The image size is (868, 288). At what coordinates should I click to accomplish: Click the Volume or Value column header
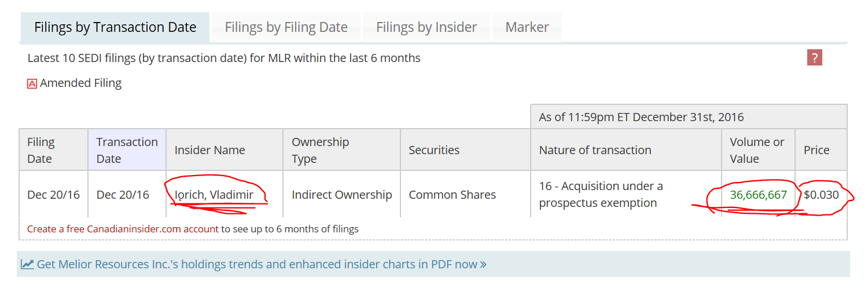757,150
